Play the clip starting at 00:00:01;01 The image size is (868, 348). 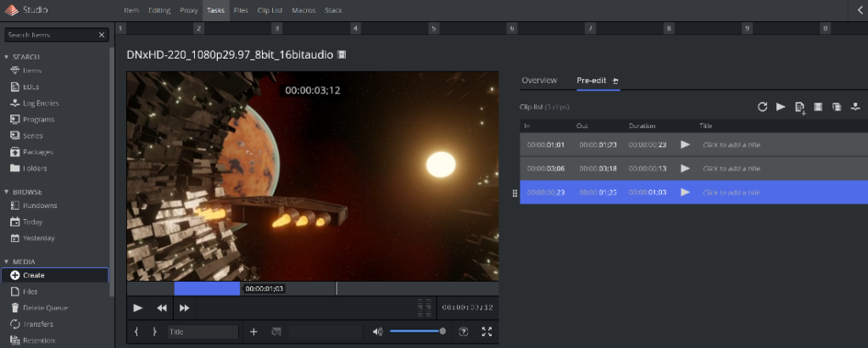tap(685, 144)
